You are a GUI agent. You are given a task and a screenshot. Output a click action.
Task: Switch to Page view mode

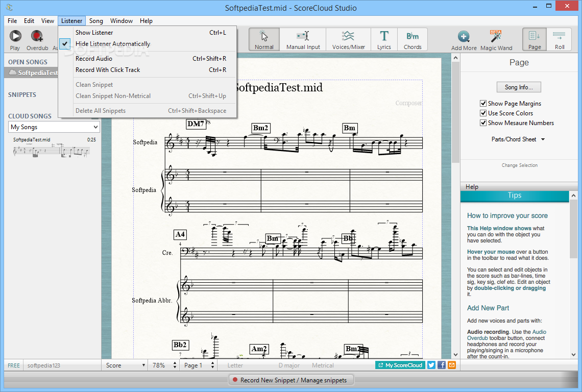535,39
